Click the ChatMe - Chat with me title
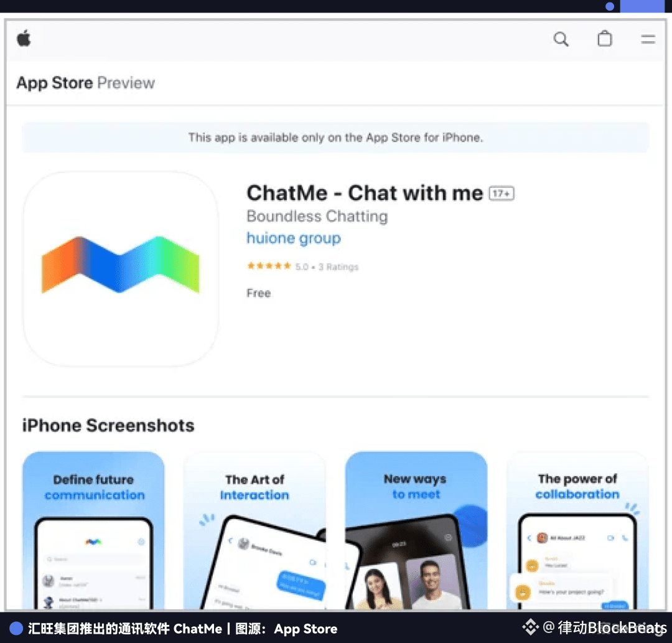 tap(365, 193)
